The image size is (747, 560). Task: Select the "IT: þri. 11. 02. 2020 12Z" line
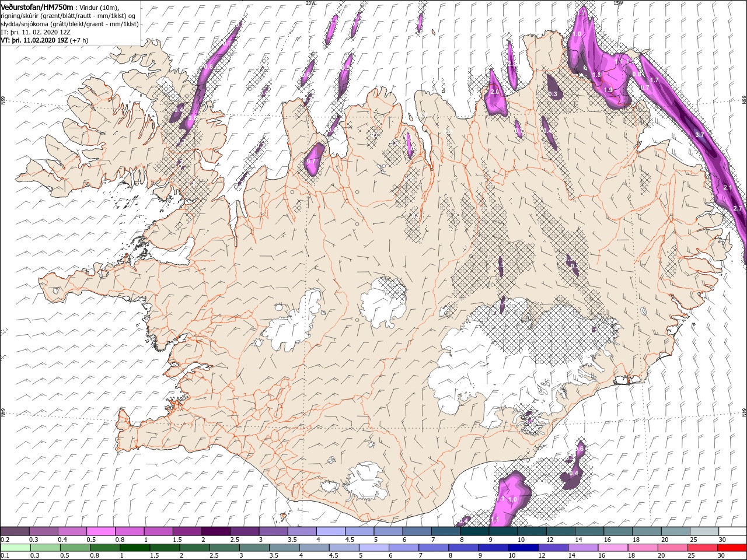point(37,32)
